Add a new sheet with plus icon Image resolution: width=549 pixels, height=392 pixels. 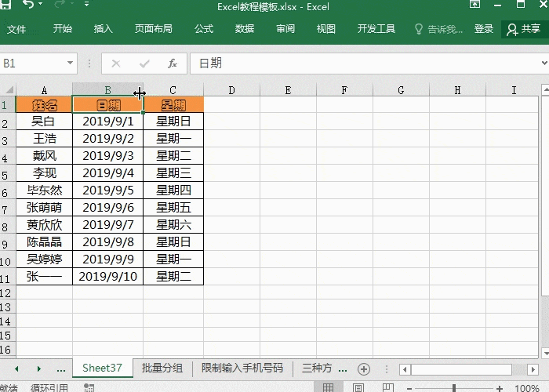[x=363, y=368]
